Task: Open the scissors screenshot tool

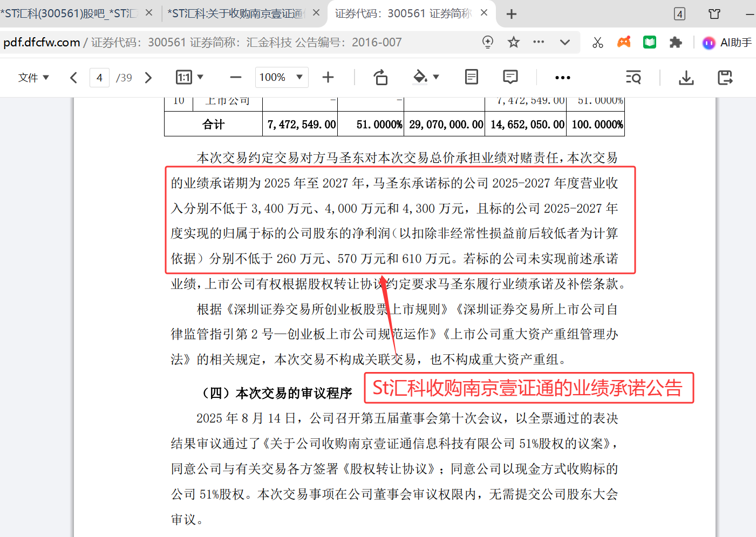Action: (x=597, y=43)
